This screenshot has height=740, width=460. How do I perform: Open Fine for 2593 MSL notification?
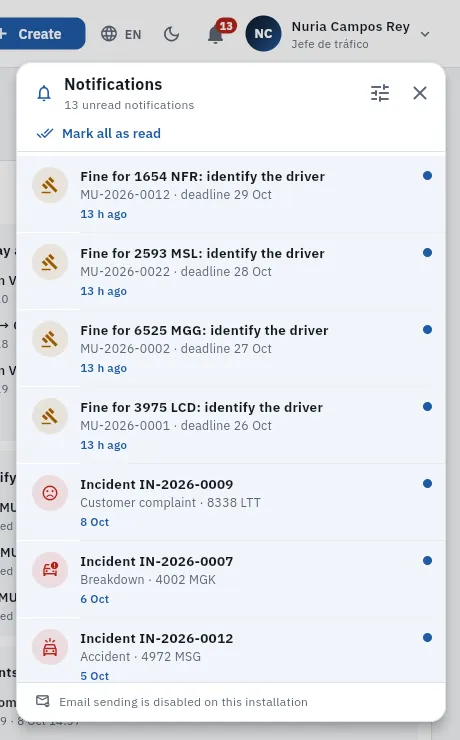[231, 271]
